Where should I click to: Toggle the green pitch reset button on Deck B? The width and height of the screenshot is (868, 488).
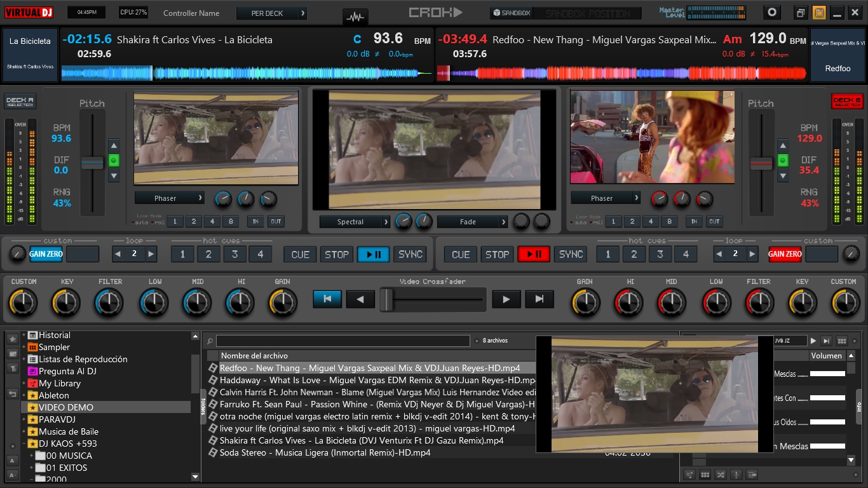(x=783, y=160)
